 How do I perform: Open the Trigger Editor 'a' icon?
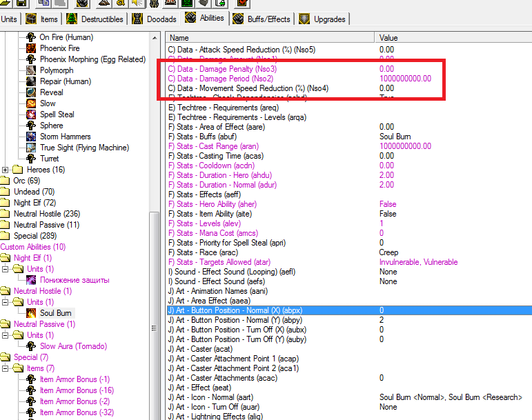tap(121, 3)
